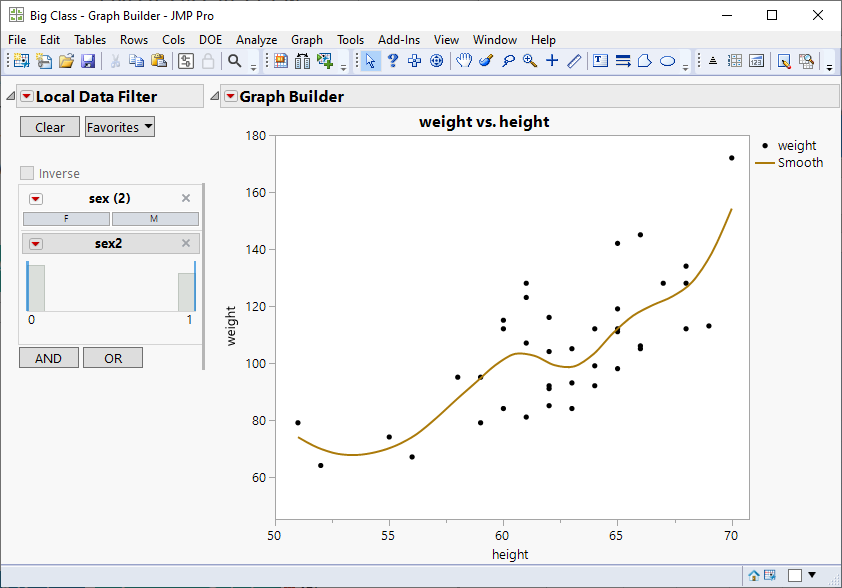The height and width of the screenshot is (588, 842).
Task: Toggle the Inverse checkbox
Action: [x=27, y=173]
